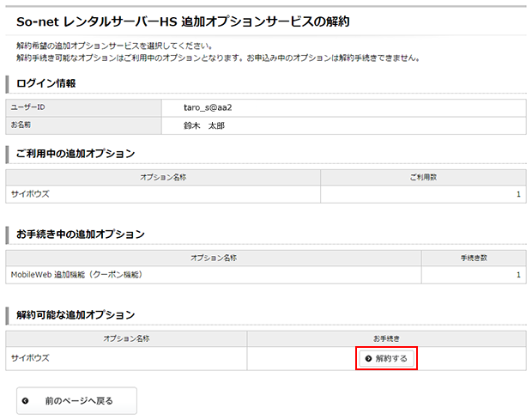Click the お手続き column header

tap(386, 338)
